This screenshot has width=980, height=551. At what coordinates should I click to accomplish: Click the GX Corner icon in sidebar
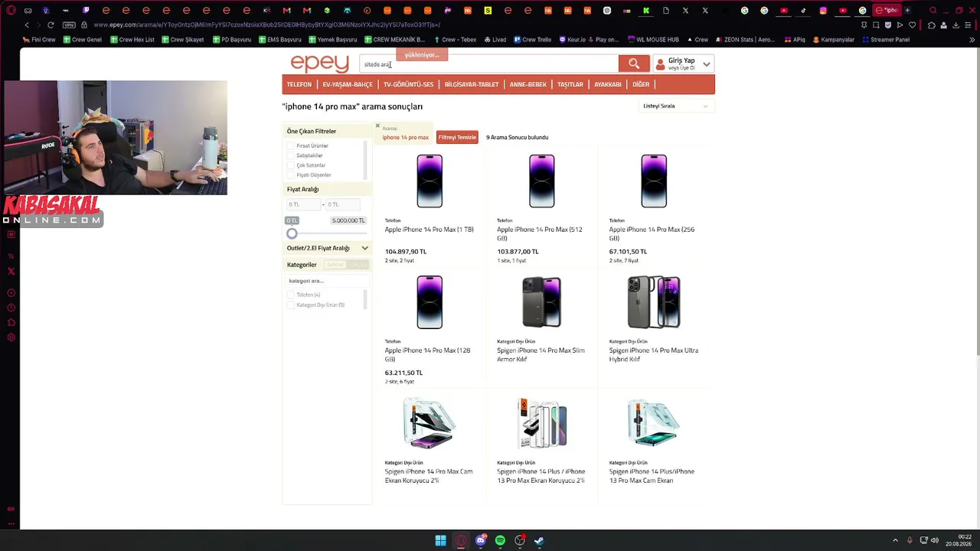tap(11, 509)
